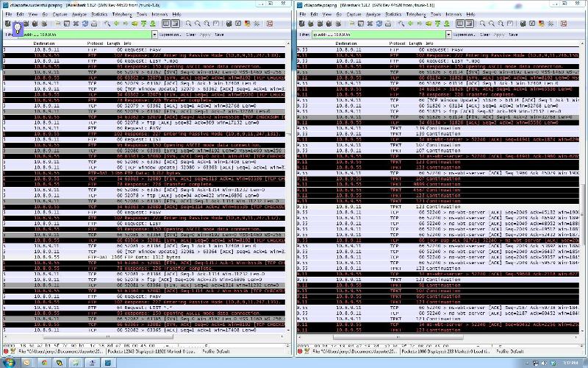Screen dimensions: 588x368
Task: Open expert info indicator in right status bar
Action: pyautogui.click(x=300, y=352)
